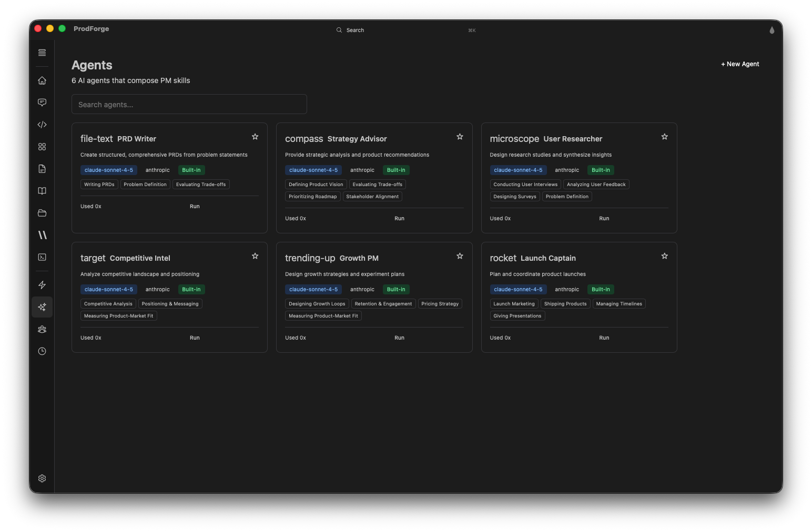Open the Home icon in the sidebar

coord(42,80)
